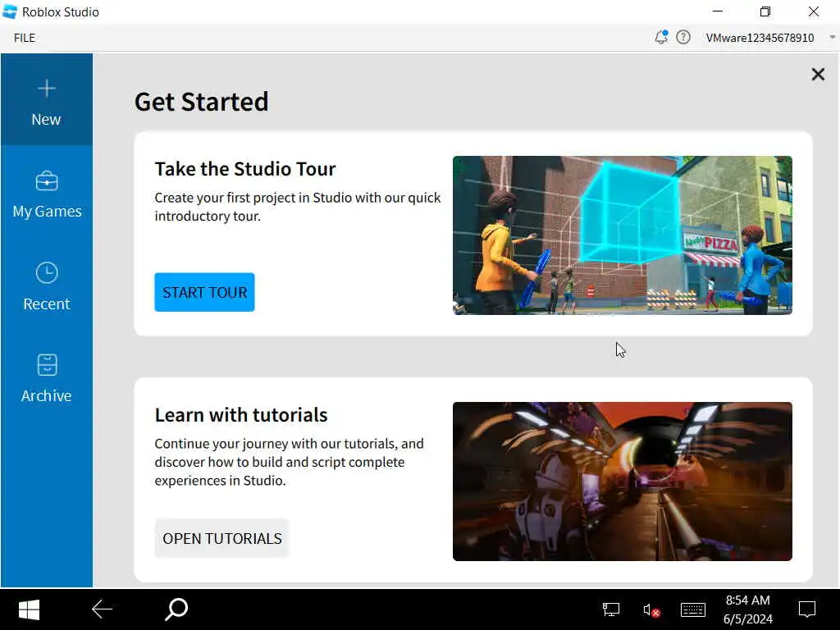Close the Get Started panel
Viewport: 840px width, 630px height.
[x=818, y=74]
